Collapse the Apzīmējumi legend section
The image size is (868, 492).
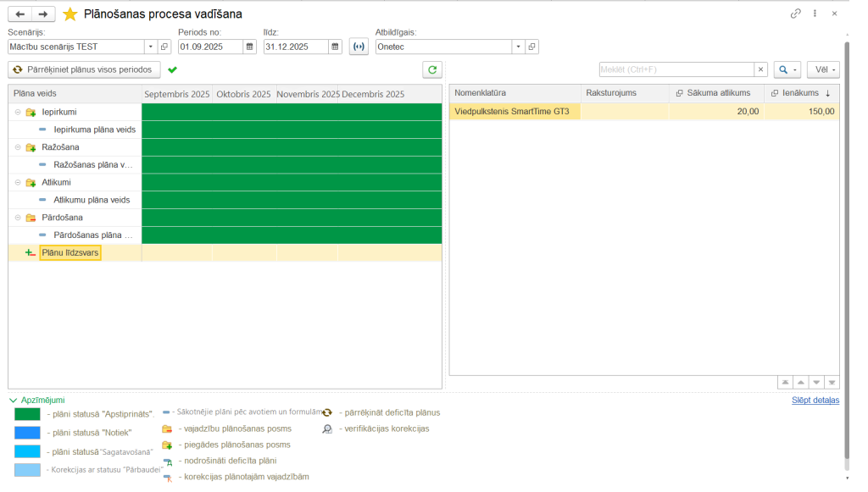click(x=13, y=400)
